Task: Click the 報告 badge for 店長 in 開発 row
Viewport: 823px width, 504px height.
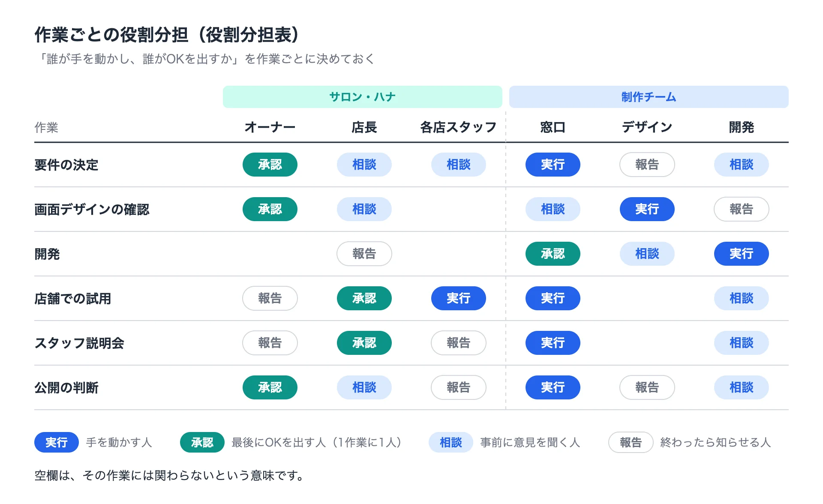Action: pos(364,254)
